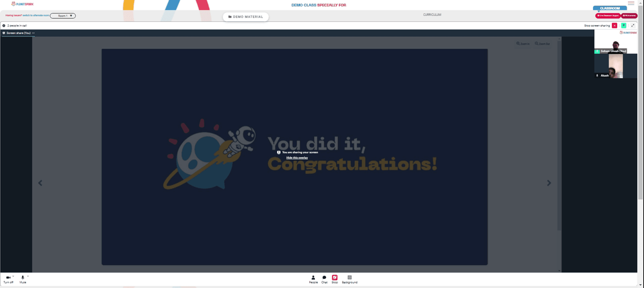Select Akash's video tile
This screenshot has height=288, width=644.
click(616, 66)
